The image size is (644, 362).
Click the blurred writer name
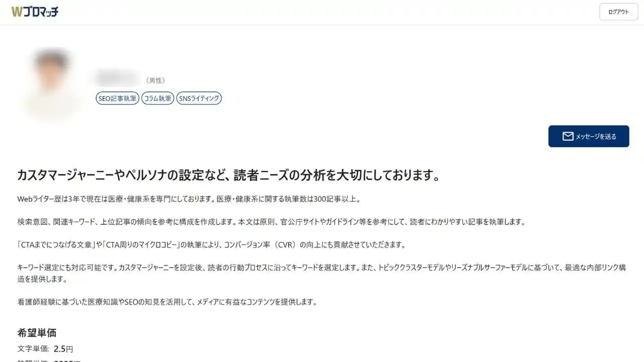click(117, 78)
